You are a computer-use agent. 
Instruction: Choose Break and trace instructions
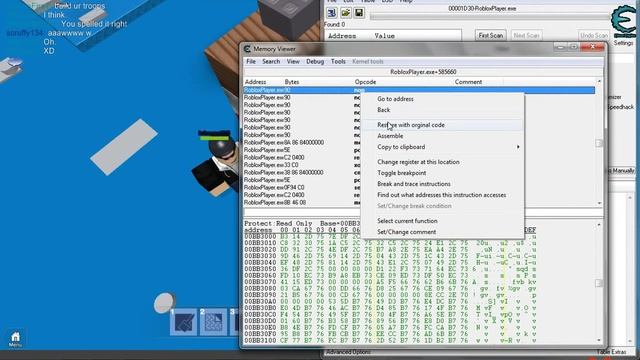click(x=414, y=184)
